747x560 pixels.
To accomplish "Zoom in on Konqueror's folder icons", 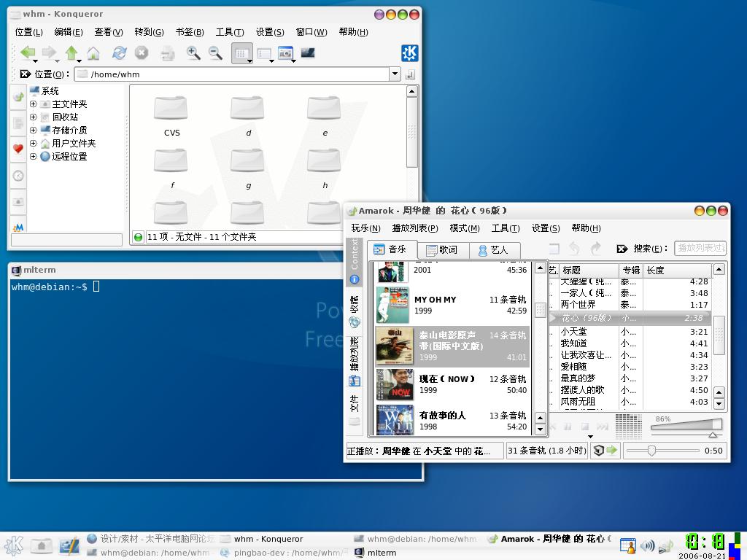I will coord(193,52).
